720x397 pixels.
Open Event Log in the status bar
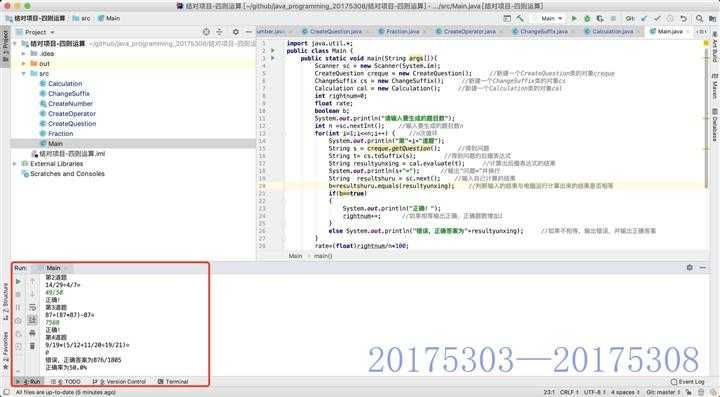pyautogui.click(x=687, y=381)
